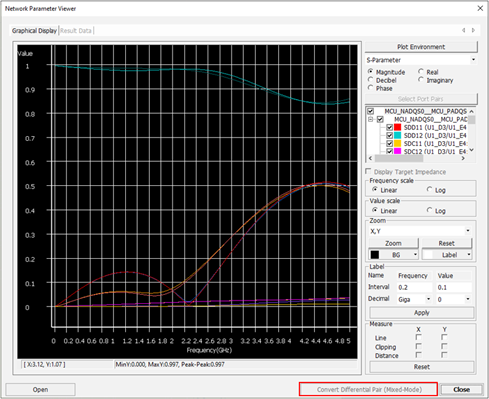Click the horizontal scroll right arrow in tree
Image resolution: width=489 pixels, height=399 pixels.
(463, 158)
